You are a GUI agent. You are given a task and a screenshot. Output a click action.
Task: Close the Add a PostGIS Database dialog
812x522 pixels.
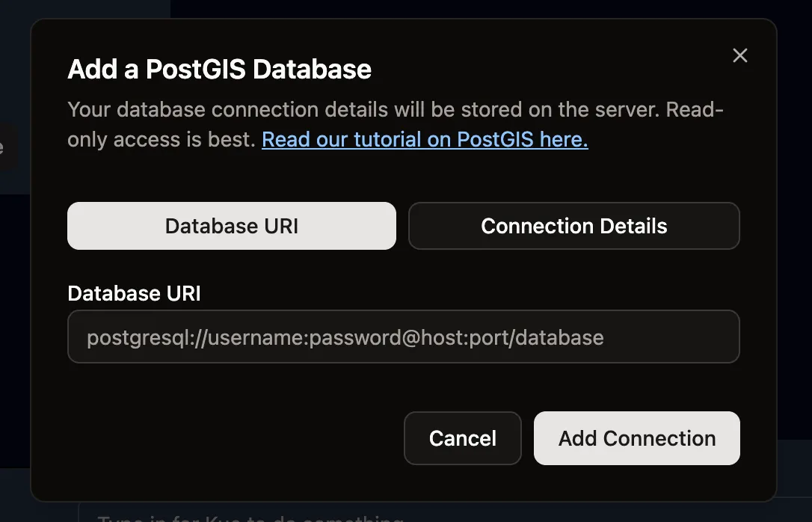tap(740, 55)
